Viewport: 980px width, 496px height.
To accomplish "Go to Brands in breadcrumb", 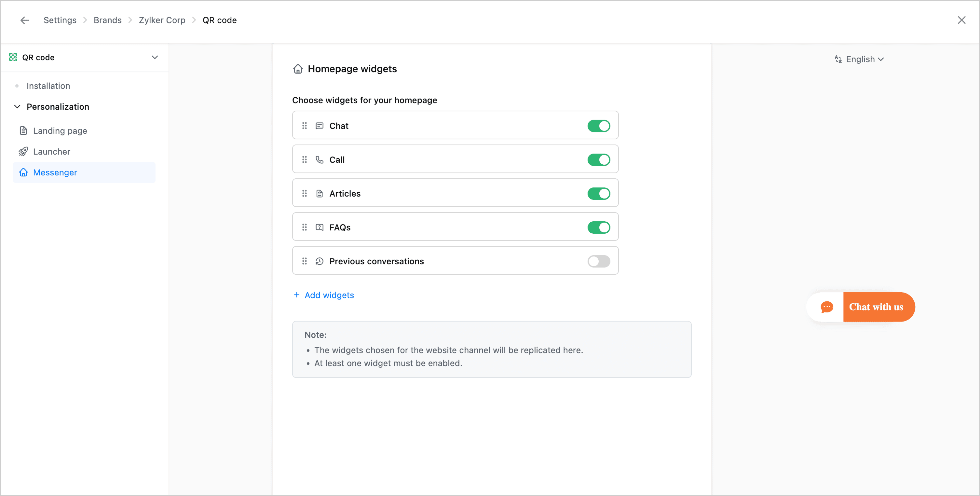I will (108, 20).
